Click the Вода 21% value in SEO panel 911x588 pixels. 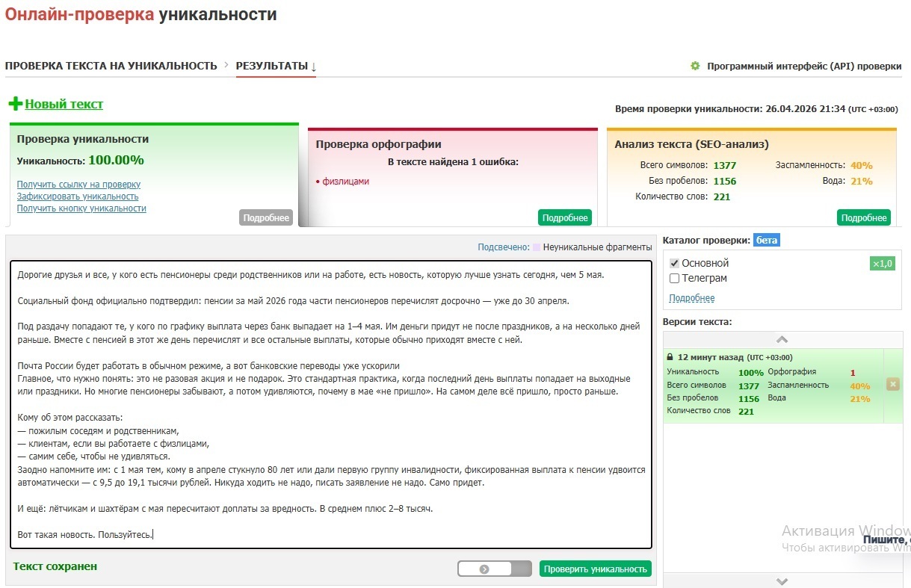click(x=862, y=182)
